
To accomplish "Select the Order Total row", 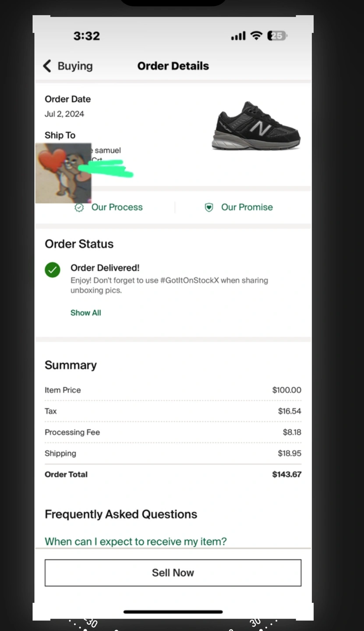I will [173, 474].
